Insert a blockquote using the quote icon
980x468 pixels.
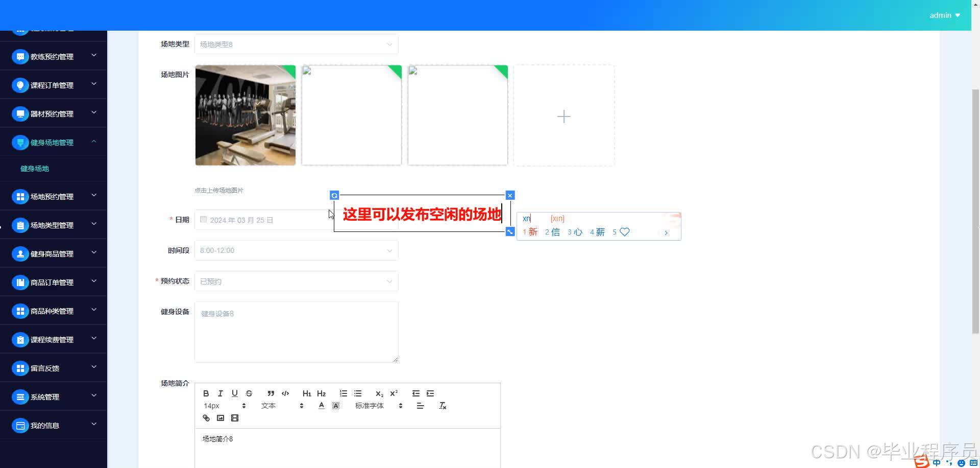coord(271,393)
